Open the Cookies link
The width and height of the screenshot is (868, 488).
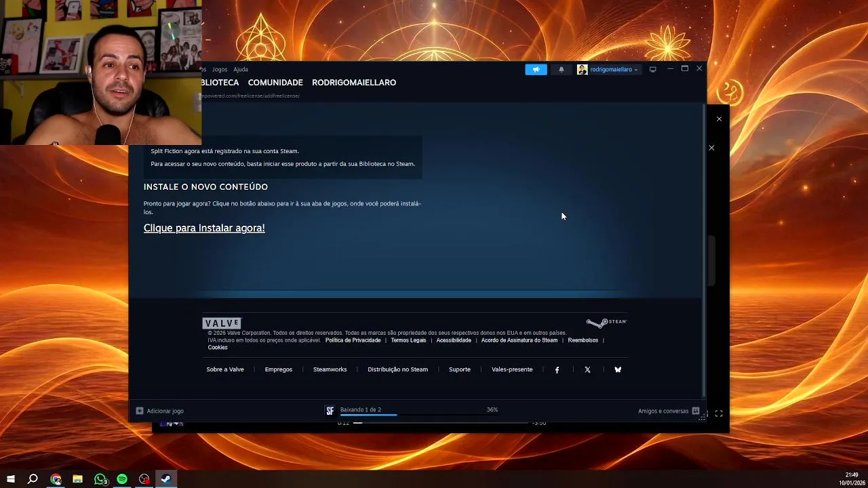point(218,348)
